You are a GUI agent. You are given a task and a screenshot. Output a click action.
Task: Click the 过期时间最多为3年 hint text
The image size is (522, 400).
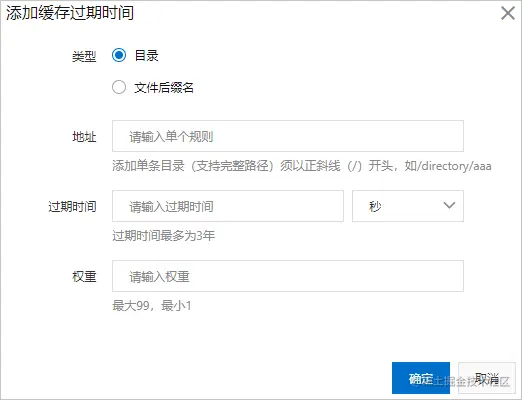(x=163, y=236)
